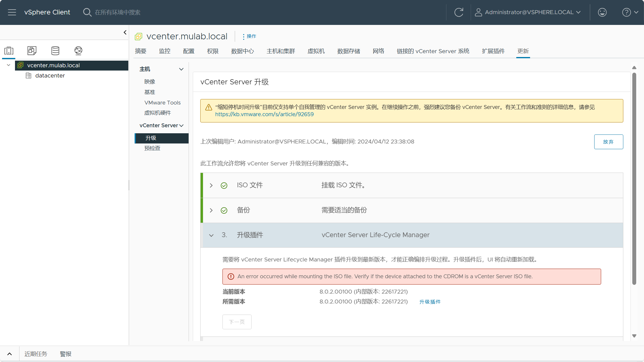
Task: Select vcenter.mulab.local in the inventory tree
Action: click(x=72, y=65)
